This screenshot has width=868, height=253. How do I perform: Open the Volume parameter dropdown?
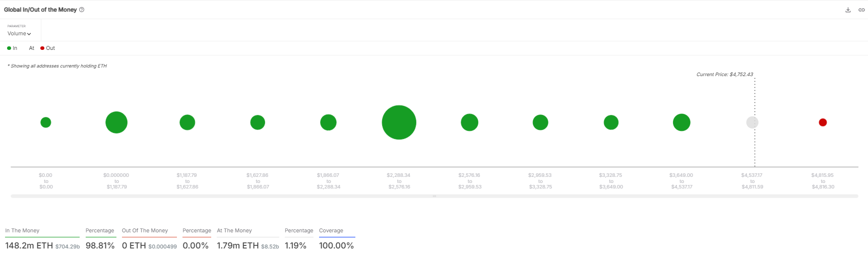coord(19,34)
